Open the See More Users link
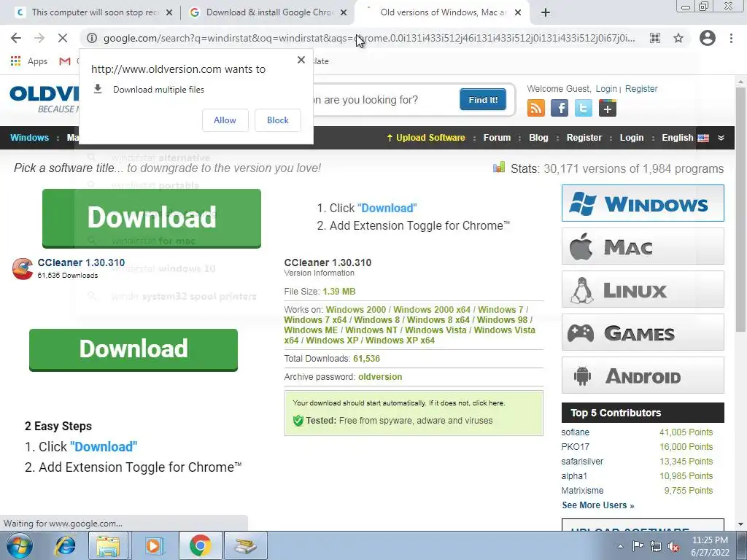This screenshot has height=560, width=747. tap(598, 505)
